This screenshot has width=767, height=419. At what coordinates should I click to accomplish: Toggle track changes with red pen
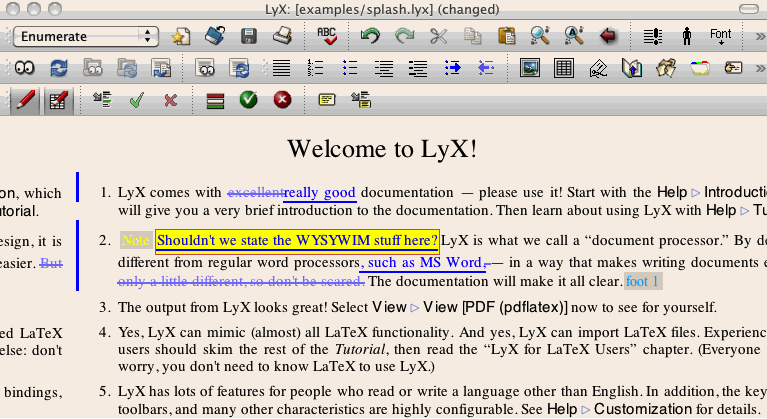(x=25, y=100)
